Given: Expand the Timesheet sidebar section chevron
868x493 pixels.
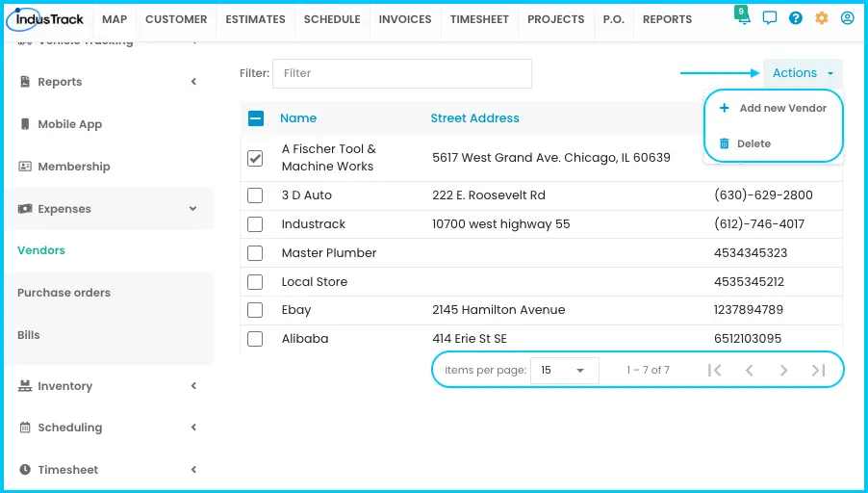Looking at the screenshot, I should 193,470.
